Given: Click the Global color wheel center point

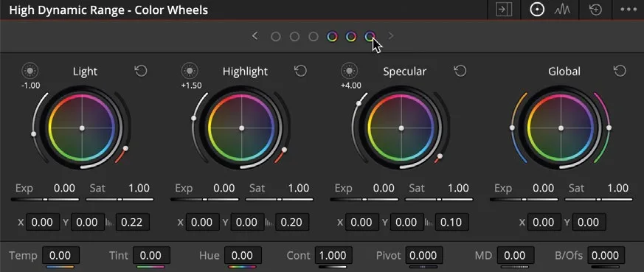Looking at the screenshot, I should tap(561, 128).
